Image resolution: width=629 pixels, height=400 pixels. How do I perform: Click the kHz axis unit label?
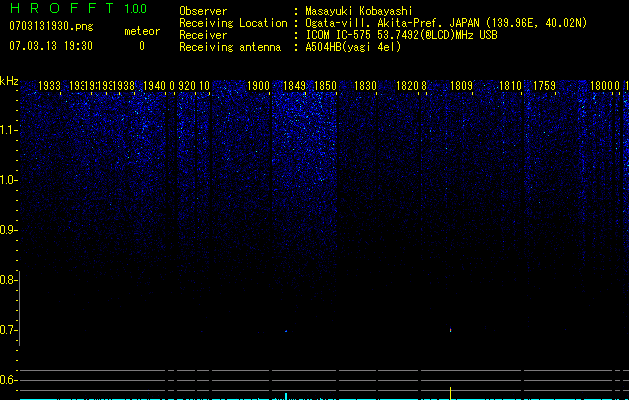click(x=9, y=81)
